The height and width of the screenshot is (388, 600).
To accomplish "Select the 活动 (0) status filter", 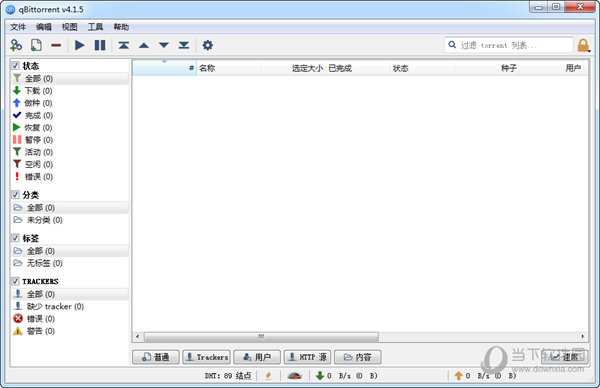I will click(x=70, y=152).
